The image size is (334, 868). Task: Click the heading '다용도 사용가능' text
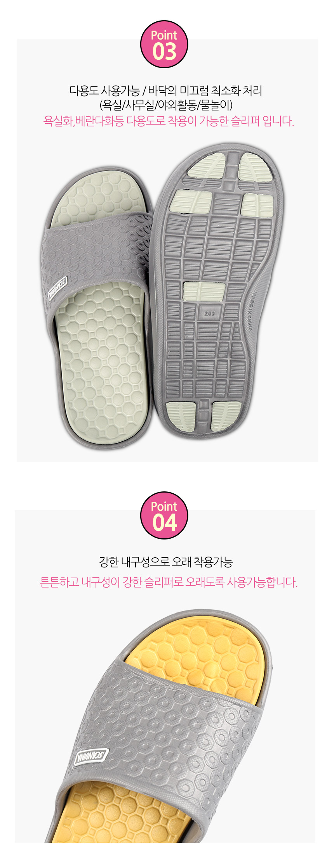point(104,91)
